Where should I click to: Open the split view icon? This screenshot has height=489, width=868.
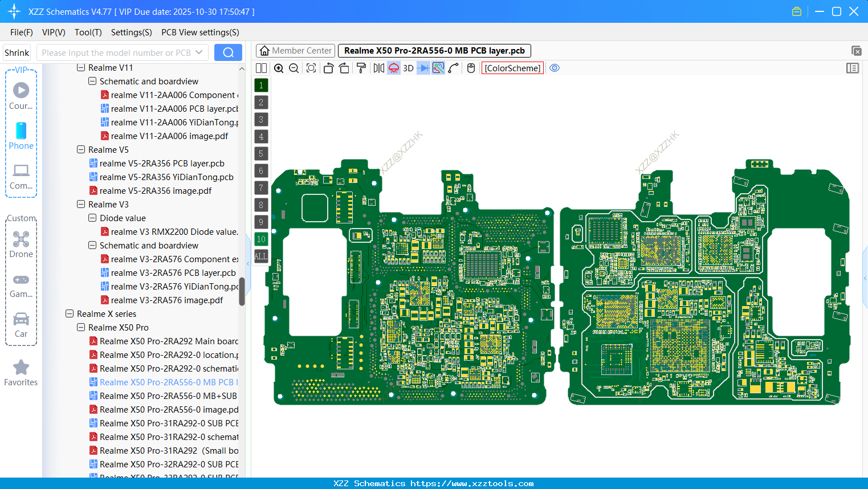260,68
